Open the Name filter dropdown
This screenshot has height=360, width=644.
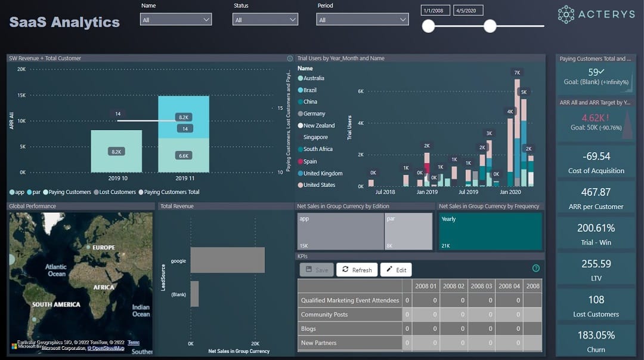click(176, 20)
